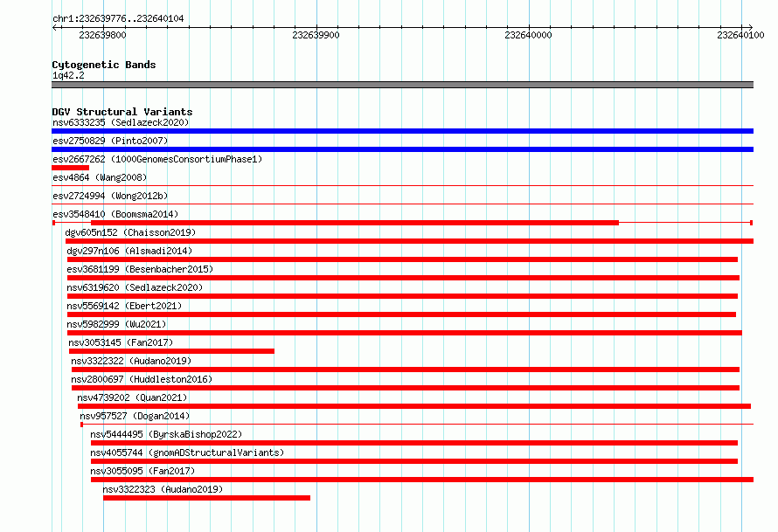Image resolution: width=778 pixels, height=532 pixels.
Task: Open esv2724994 (Wong2012b) variant entry
Action: pos(110,196)
